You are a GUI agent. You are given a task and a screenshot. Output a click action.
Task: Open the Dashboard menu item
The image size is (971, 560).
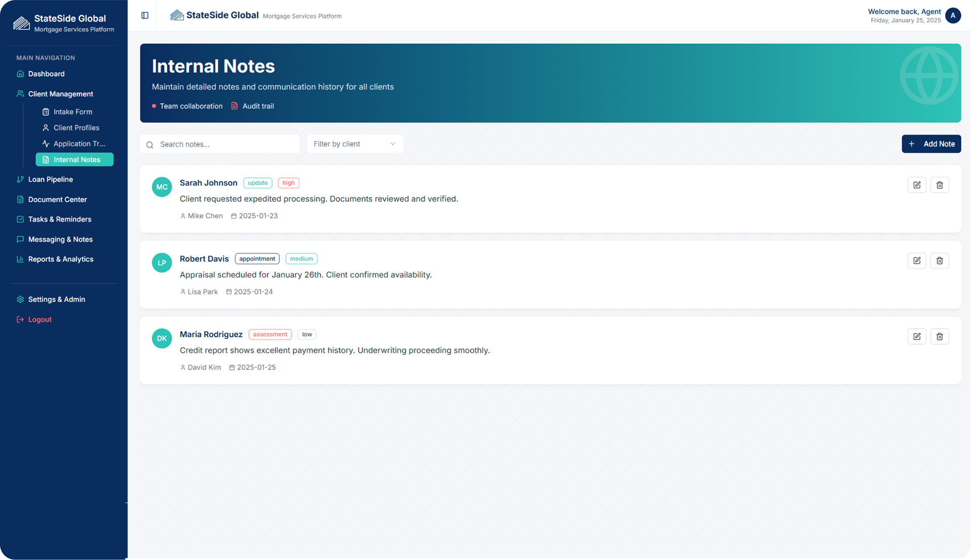click(46, 74)
